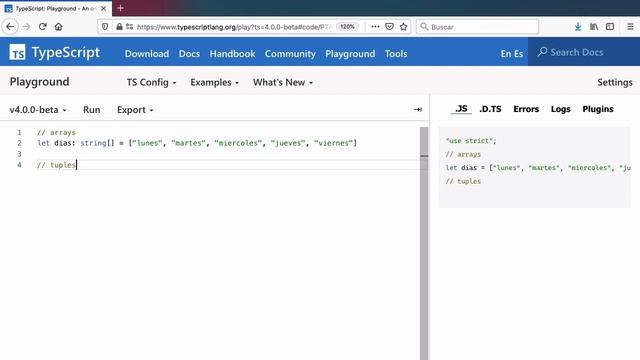Click the Buscar search box
The height and width of the screenshot is (360, 640).
[478, 27]
